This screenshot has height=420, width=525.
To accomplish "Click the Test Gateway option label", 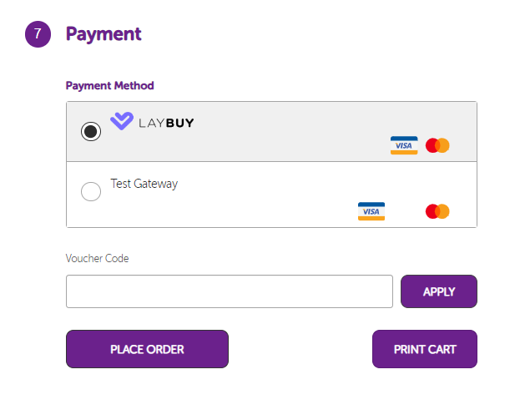I will [144, 184].
